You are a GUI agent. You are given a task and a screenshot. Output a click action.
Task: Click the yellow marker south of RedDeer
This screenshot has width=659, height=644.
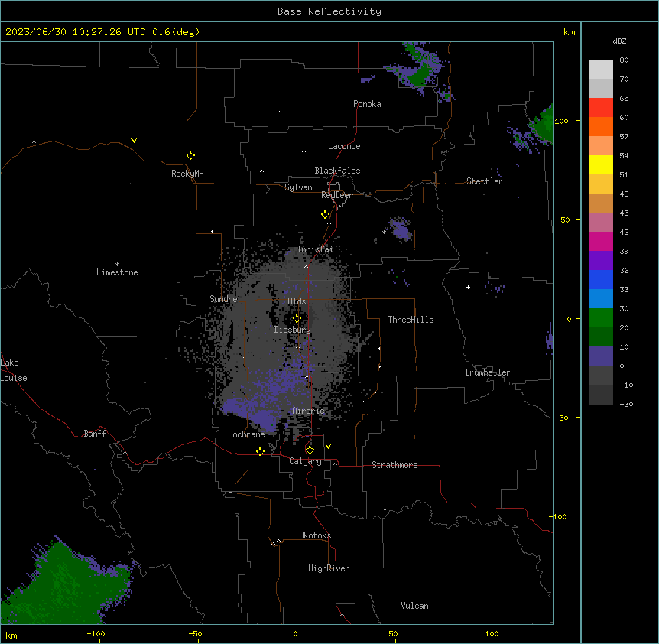pos(325,215)
